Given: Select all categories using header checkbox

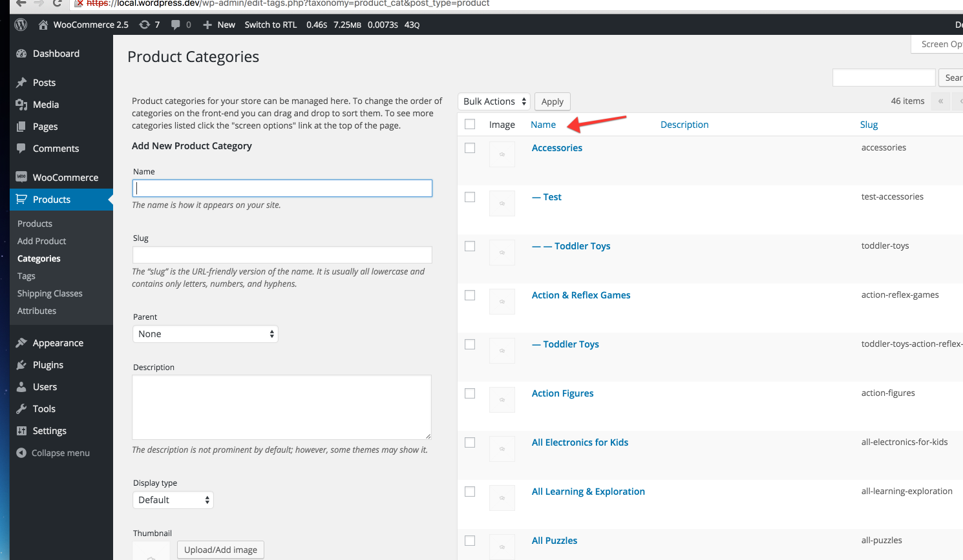Looking at the screenshot, I should [x=470, y=124].
